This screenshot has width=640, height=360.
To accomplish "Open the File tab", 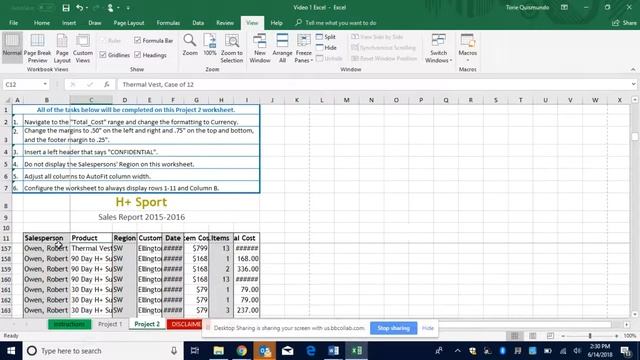I will 13,23.
